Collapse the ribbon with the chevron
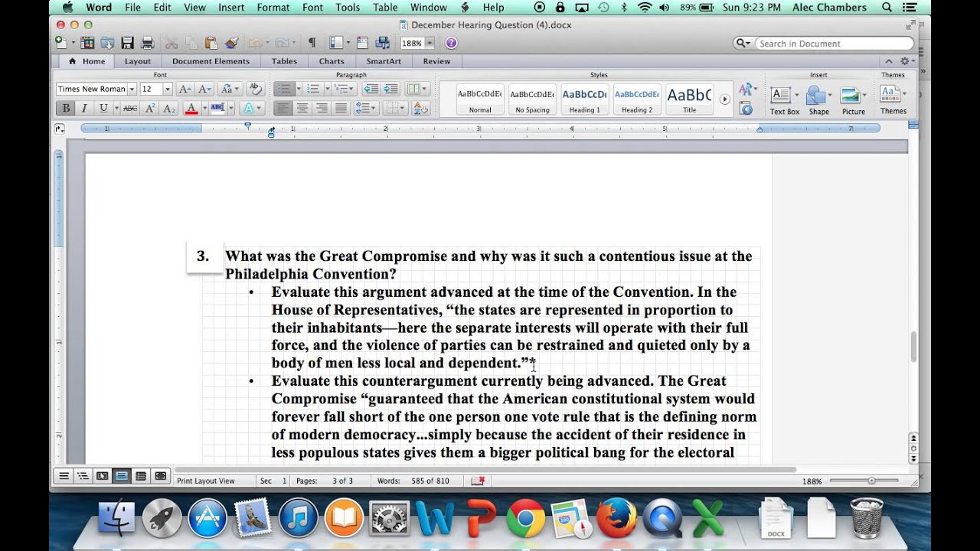The height and width of the screenshot is (551, 980). [x=888, y=61]
